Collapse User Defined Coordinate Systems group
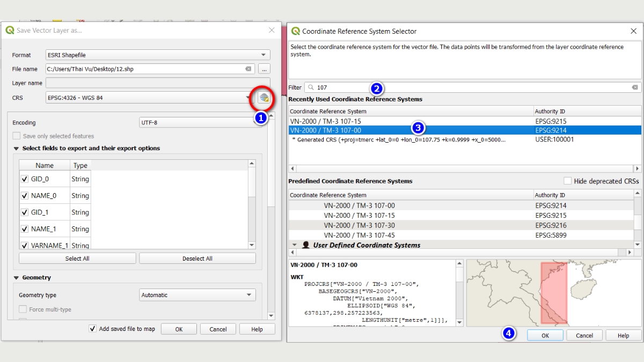644x362 pixels. 294,245
